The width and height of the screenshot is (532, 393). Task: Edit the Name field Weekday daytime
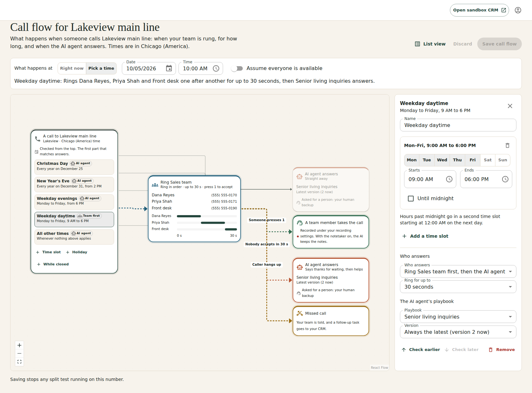pyautogui.click(x=458, y=125)
